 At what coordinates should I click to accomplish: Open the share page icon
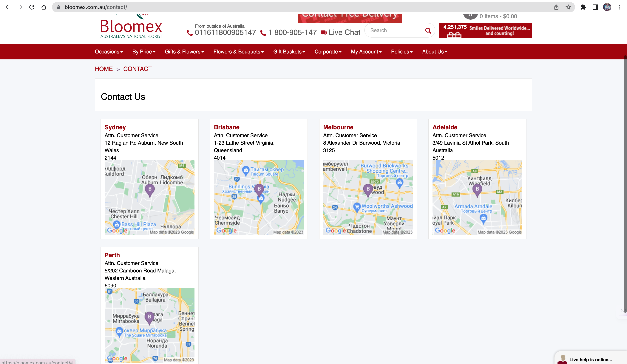pos(556,7)
